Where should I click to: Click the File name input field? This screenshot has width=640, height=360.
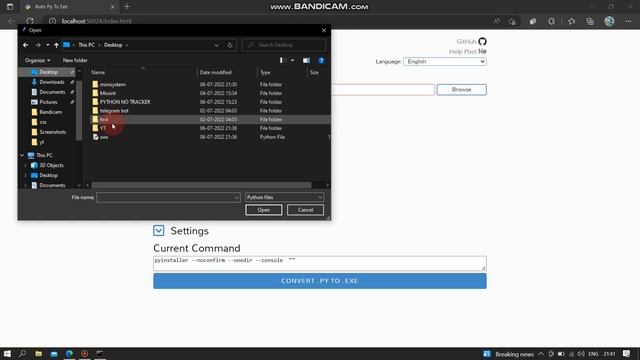tap(165, 198)
